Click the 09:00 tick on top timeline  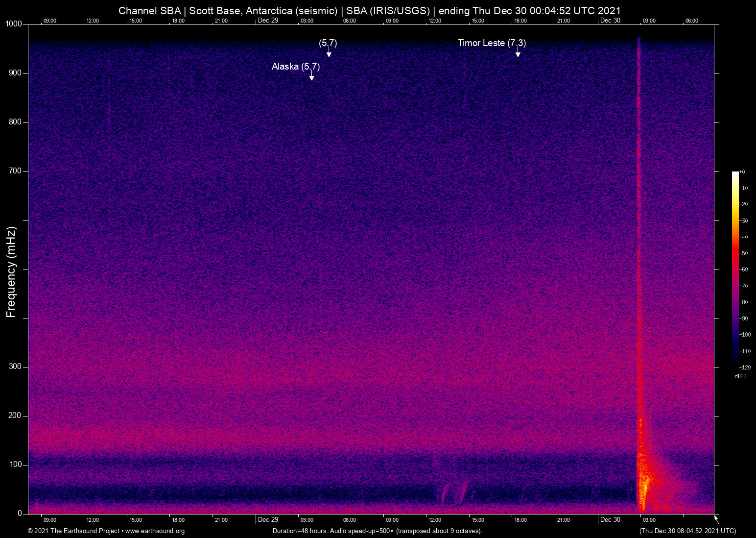click(x=49, y=21)
